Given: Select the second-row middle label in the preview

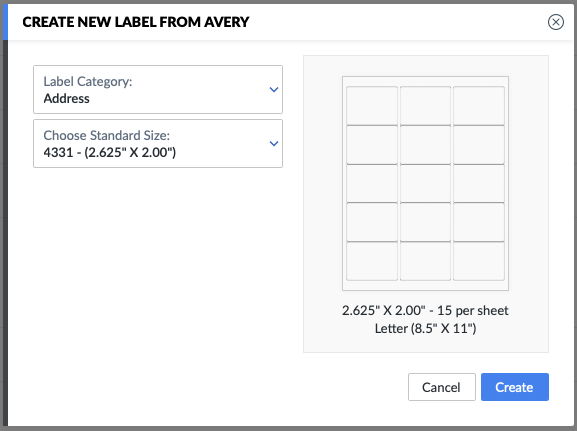Looking at the screenshot, I should point(425,145).
